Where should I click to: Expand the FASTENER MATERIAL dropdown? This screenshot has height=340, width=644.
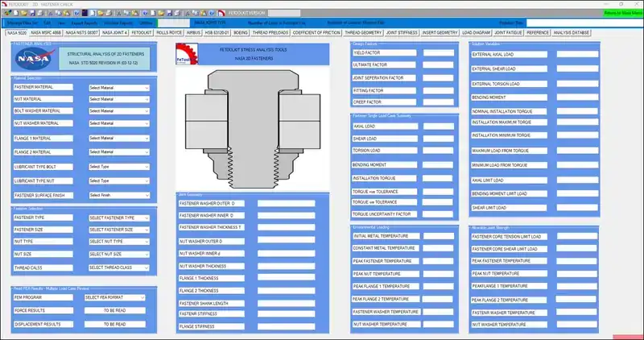pos(119,88)
